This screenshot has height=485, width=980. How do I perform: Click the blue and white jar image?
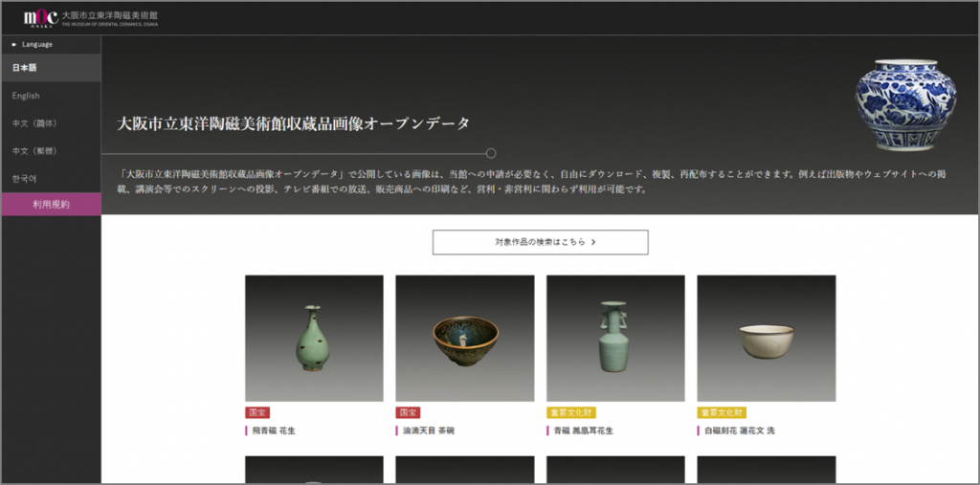pos(905,105)
